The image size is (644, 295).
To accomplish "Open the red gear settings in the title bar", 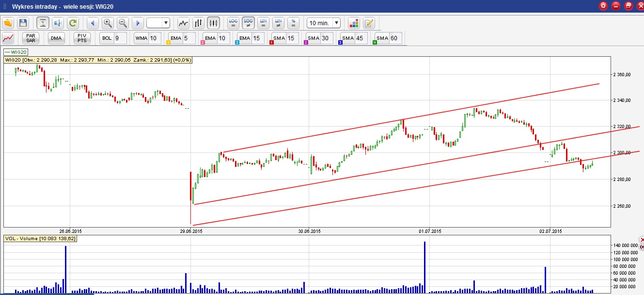I will [603, 6].
